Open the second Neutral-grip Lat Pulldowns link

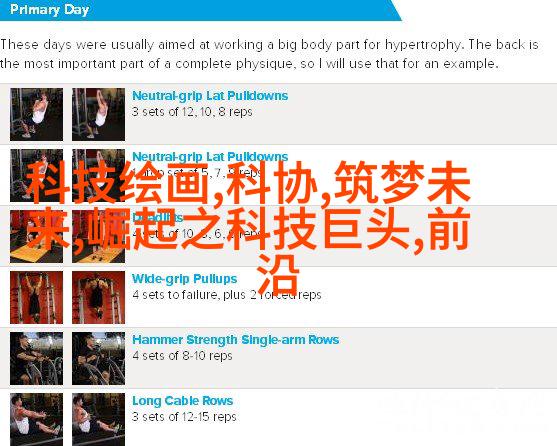click(x=210, y=157)
